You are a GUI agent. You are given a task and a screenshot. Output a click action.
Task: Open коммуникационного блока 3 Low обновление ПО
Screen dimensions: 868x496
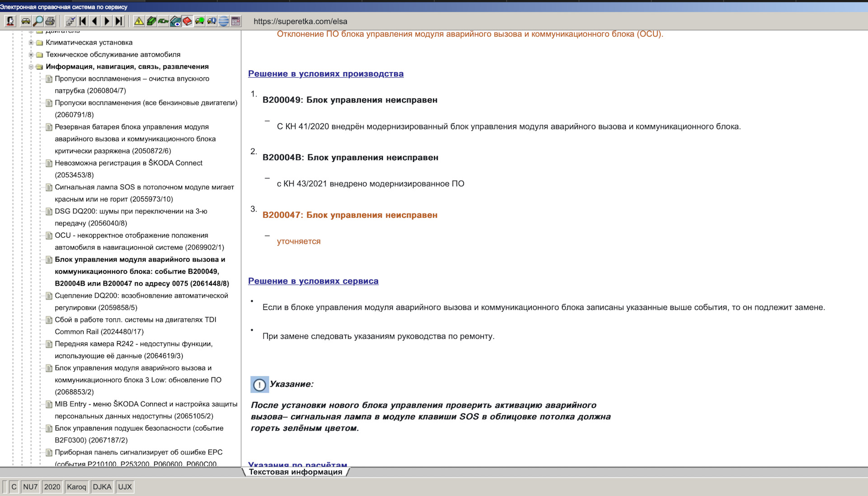click(138, 380)
